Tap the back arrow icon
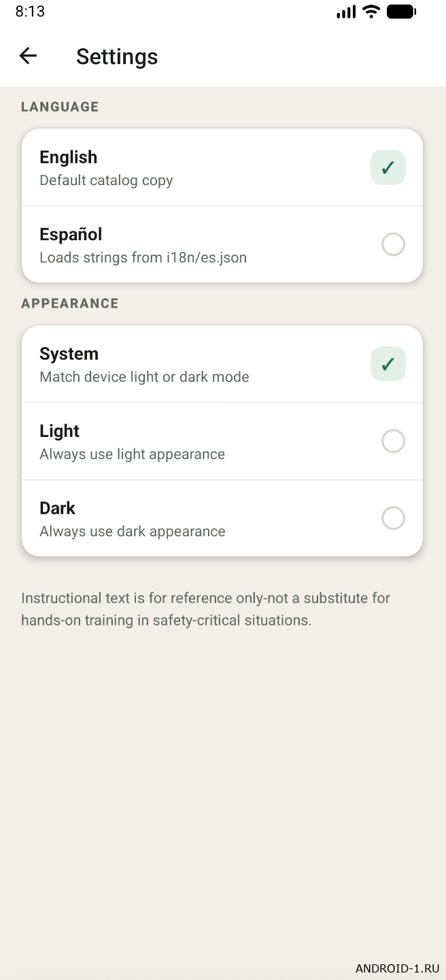Screen dimensions: 446x980 tap(28, 56)
